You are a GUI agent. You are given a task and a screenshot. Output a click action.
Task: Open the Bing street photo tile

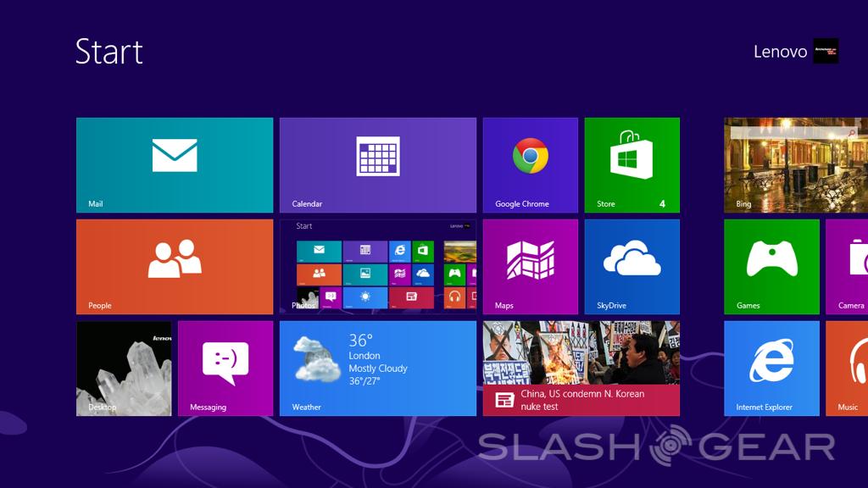pyautogui.click(x=795, y=165)
